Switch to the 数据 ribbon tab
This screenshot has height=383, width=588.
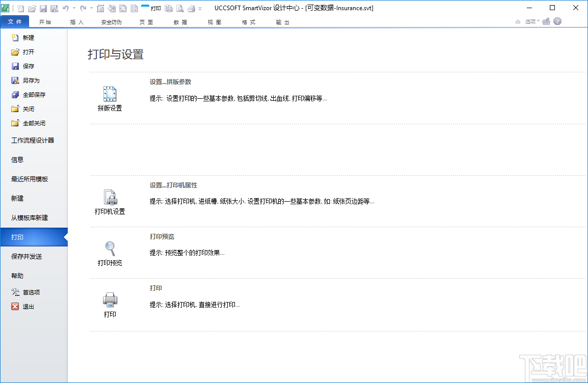pyautogui.click(x=180, y=22)
